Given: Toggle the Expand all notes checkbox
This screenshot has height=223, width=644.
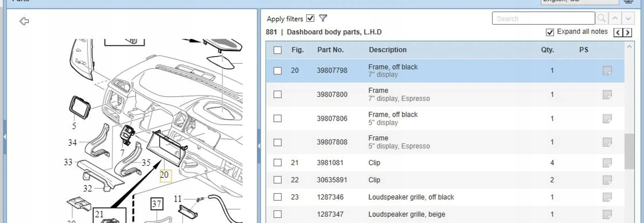Looking at the screenshot, I should (550, 32).
